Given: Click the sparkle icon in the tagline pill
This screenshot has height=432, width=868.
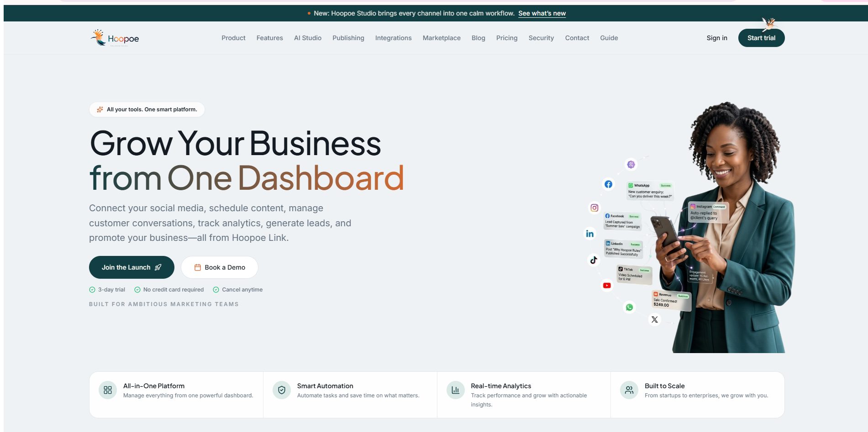Looking at the screenshot, I should (x=100, y=109).
